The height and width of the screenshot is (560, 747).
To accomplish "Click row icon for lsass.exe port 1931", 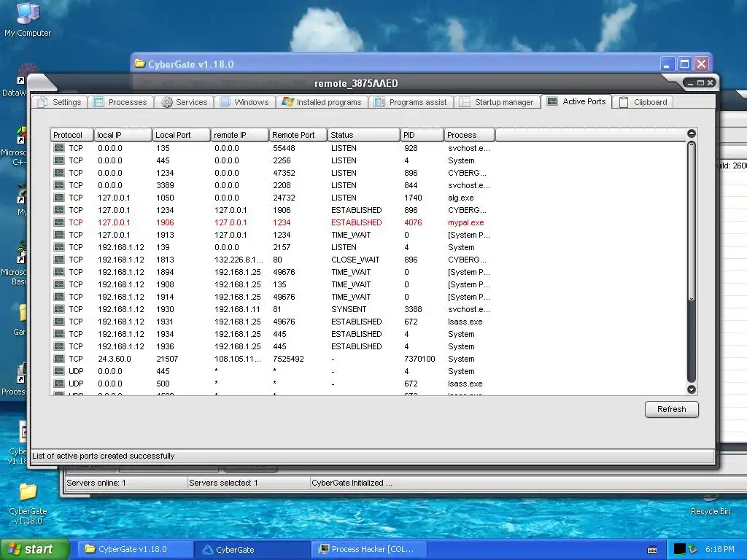I will [x=59, y=322].
